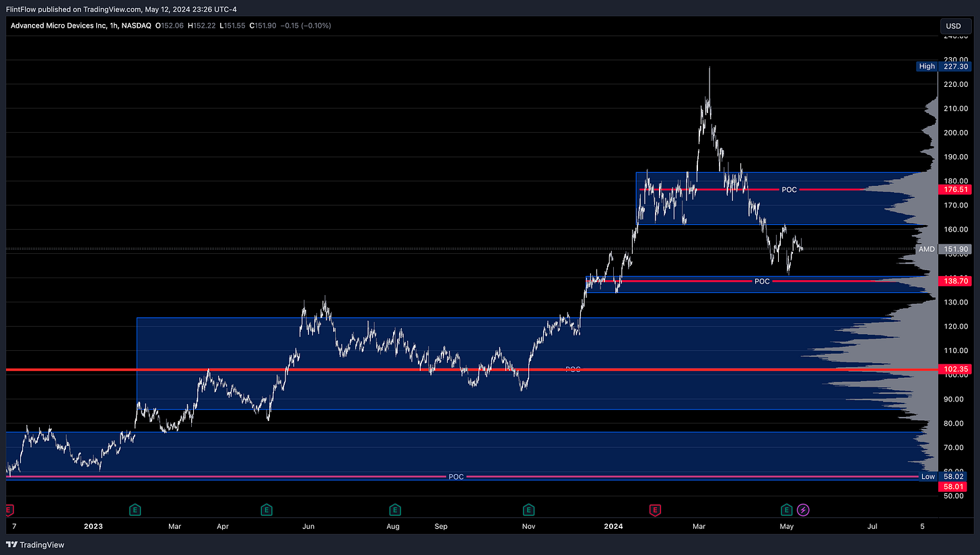Click the purple lightning event icon
Viewport: 980px width, 555px height.
[804, 510]
